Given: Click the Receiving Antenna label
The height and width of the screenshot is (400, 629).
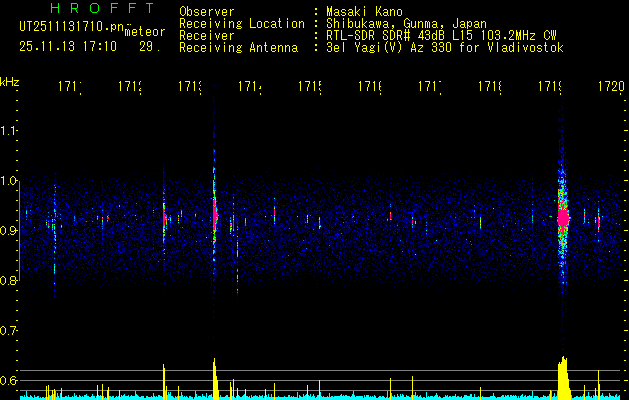Looking at the screenshot, I should click(239, 48).
